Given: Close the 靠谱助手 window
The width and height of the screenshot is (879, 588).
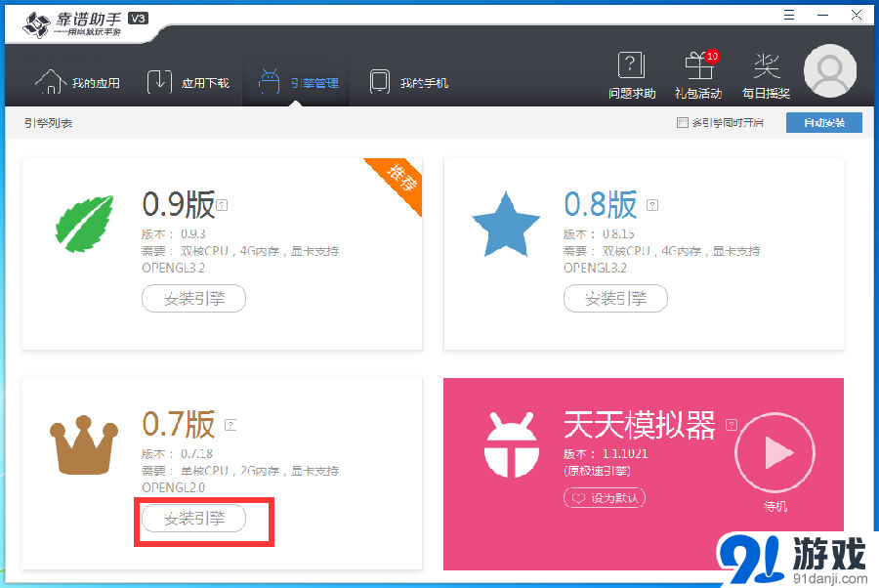Looking at the screenshot, I should click(x=856, y=15).
